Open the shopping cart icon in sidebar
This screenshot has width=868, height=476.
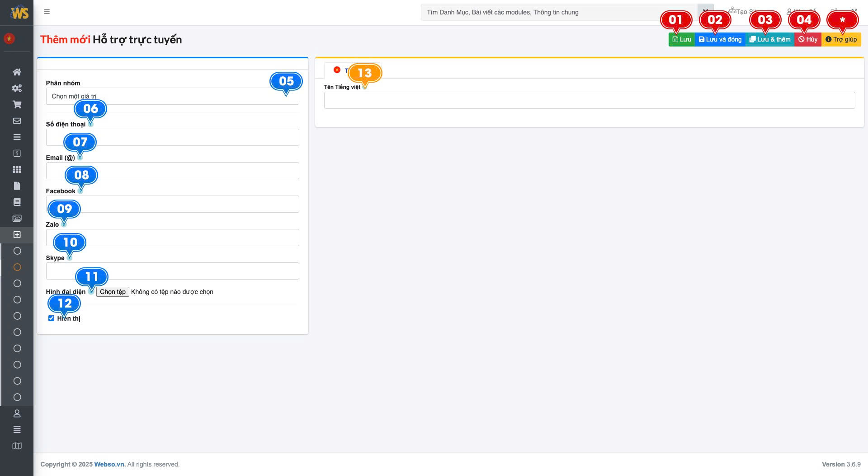17,104
